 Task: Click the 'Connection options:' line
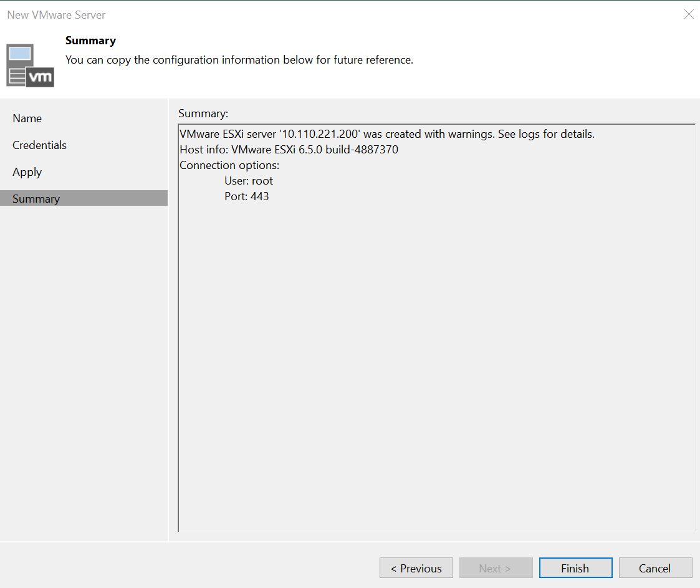pyautogui.click(x=229, y=165)
